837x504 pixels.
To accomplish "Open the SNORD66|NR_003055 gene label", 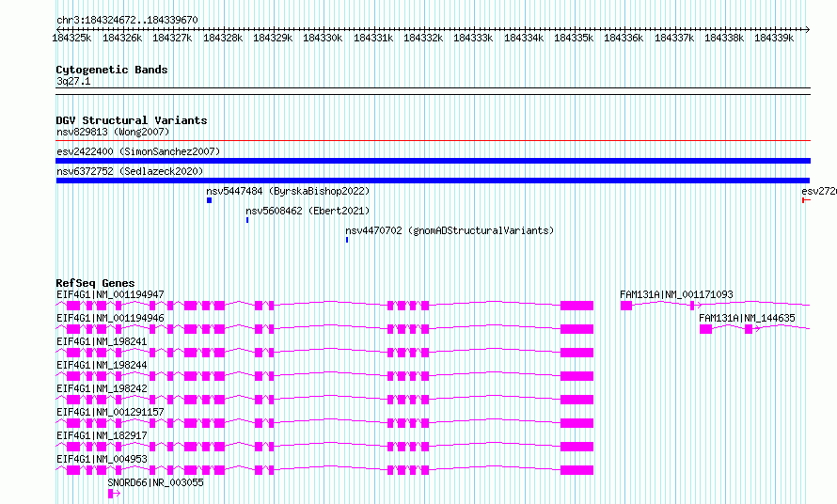I will (x=155, y=482).
